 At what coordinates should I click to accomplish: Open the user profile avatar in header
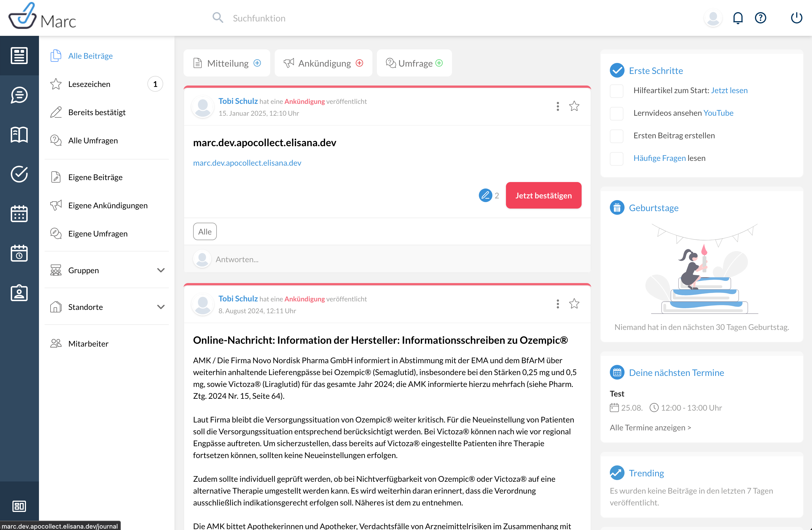[713, 18]
